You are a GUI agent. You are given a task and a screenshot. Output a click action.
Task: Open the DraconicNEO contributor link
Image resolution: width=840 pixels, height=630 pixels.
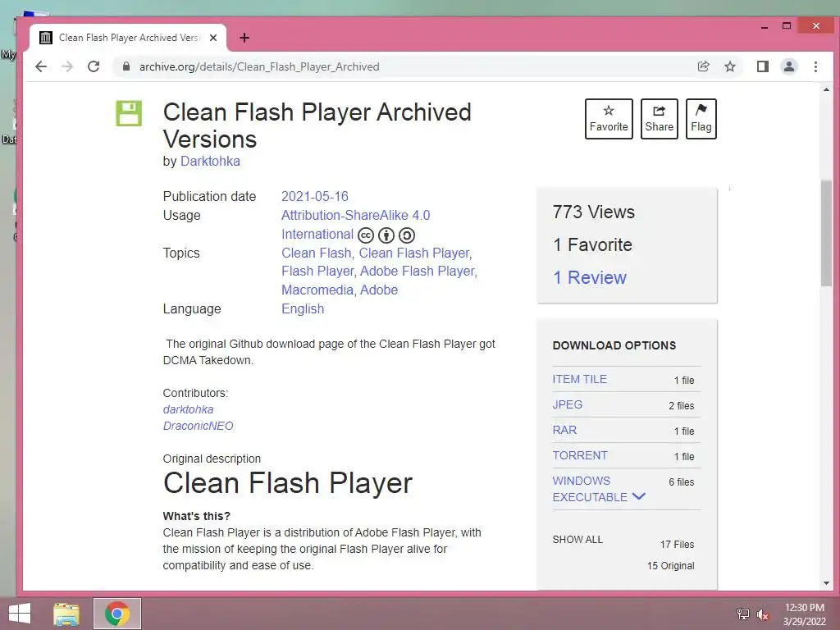point(199,426)
